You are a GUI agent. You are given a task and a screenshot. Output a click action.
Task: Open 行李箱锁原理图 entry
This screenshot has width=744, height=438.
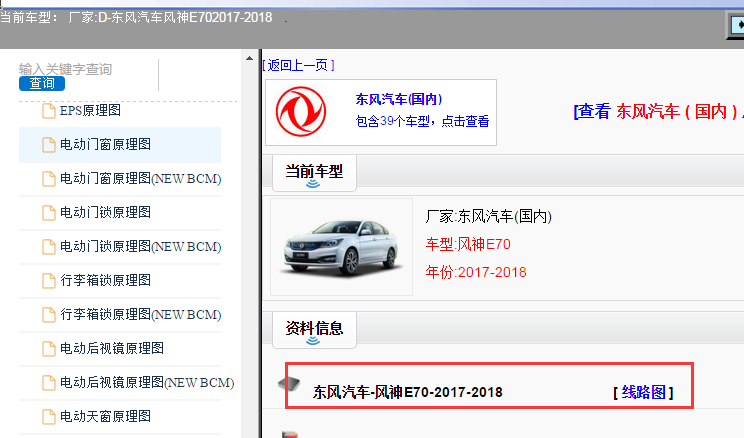tap(105, 280)
